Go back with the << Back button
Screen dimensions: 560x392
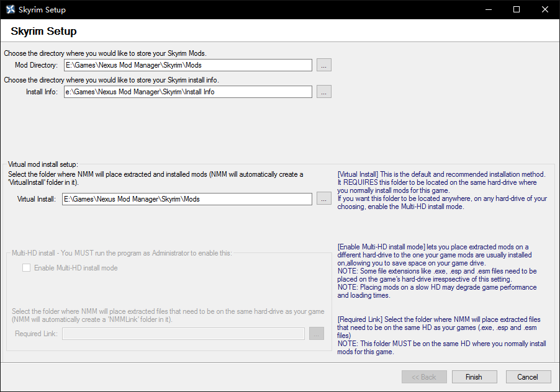[424, 377]
